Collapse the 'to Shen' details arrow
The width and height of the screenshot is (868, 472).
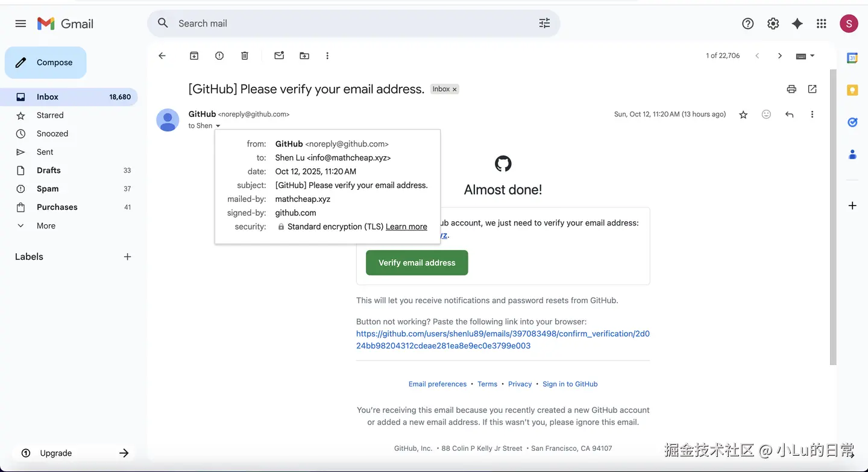pos(218,126)
